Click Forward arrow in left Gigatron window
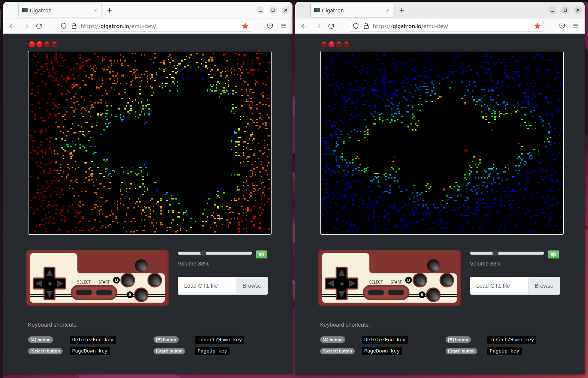Image resolution: width=588 pixels, height=378 pixels. [x=25, y=26]
